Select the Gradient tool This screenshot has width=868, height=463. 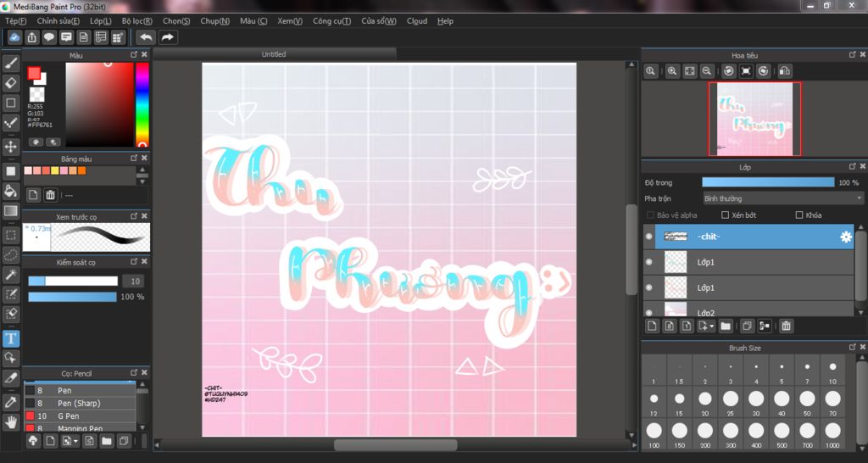pos(10,211)
